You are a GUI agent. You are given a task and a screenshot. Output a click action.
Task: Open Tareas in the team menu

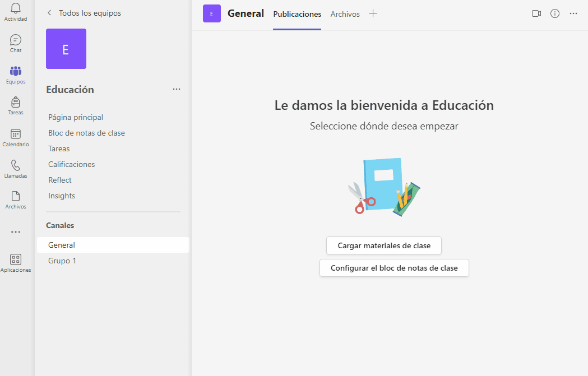click(59, 149)
